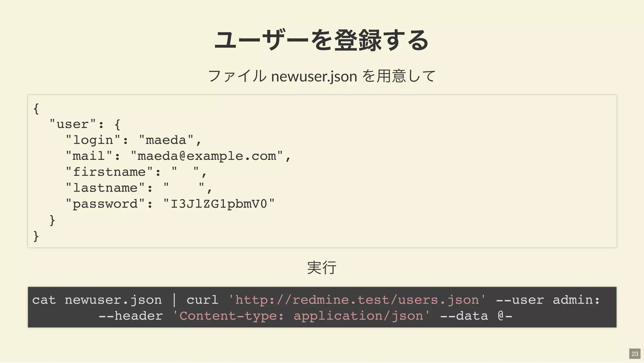Click the '"mail": "maeda@example.com",' line
This screenshot has width=644, height=363.
(x=179, y=156)
